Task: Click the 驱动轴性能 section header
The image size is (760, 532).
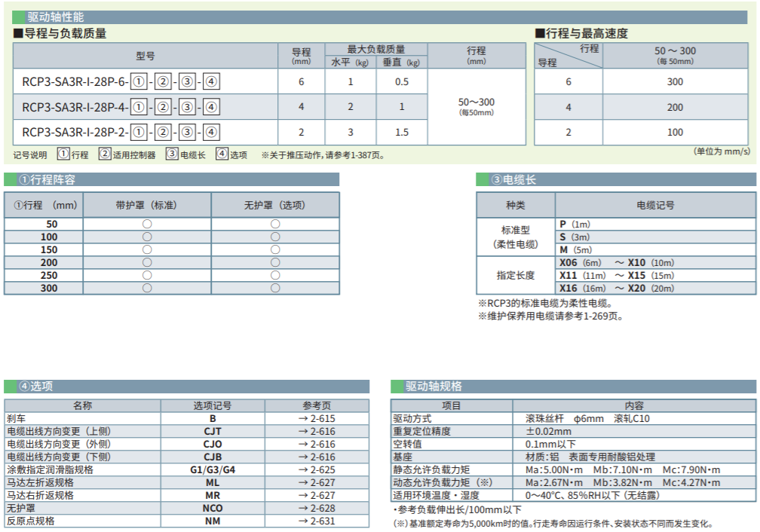Action: [379, 17]
